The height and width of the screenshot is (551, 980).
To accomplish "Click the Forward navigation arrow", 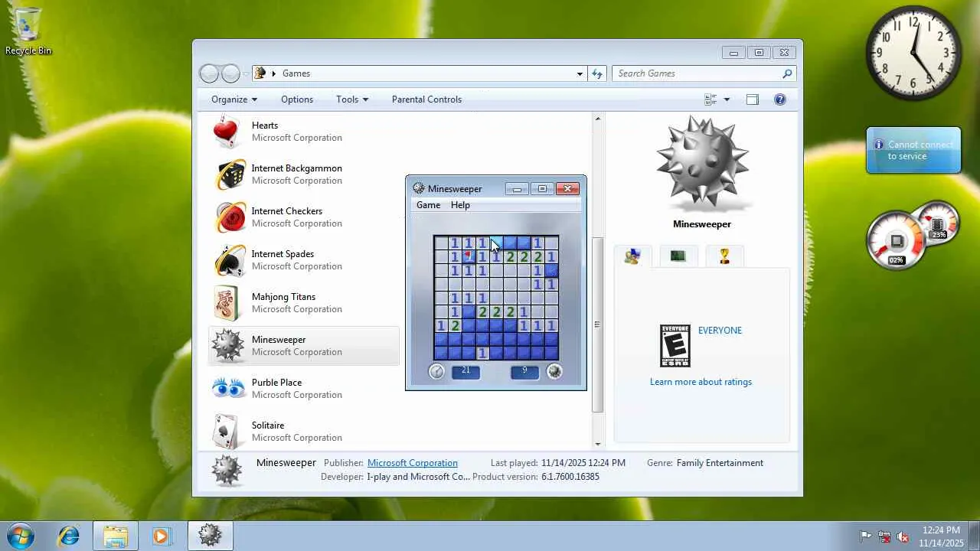I will 230,73.
